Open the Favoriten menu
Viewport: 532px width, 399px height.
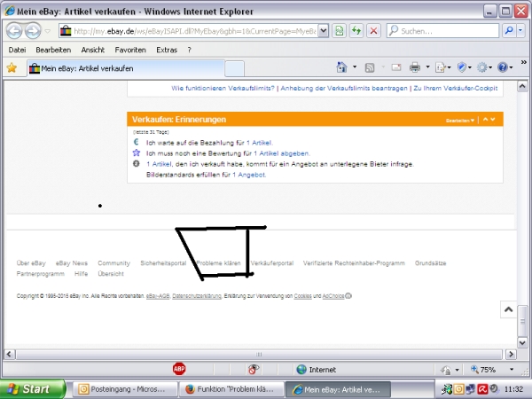[x=130, y=50]
